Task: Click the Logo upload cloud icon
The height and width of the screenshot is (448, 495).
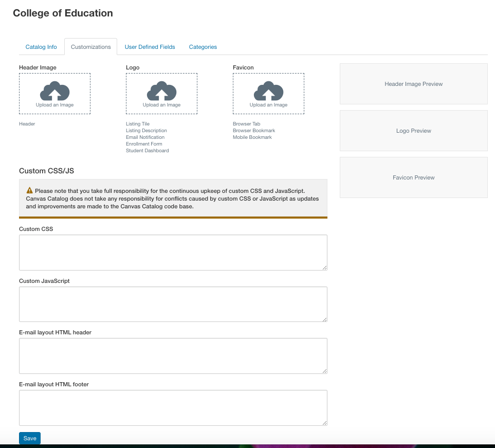Action: click(161, 91)
